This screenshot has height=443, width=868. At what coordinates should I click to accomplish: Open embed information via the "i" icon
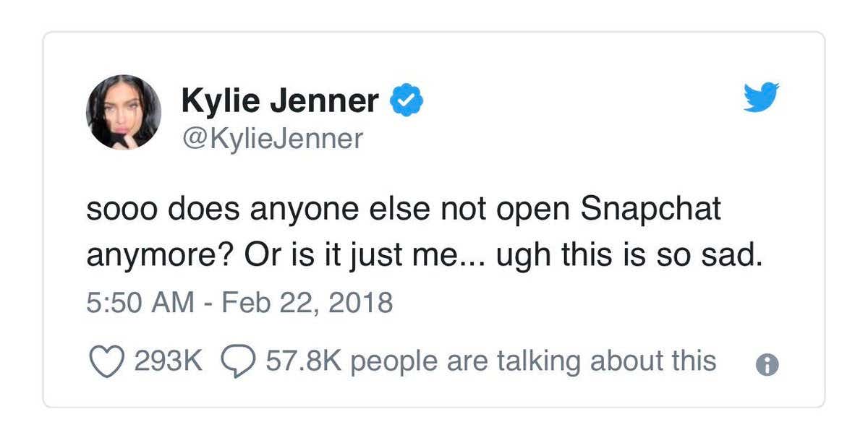[769, 364]
